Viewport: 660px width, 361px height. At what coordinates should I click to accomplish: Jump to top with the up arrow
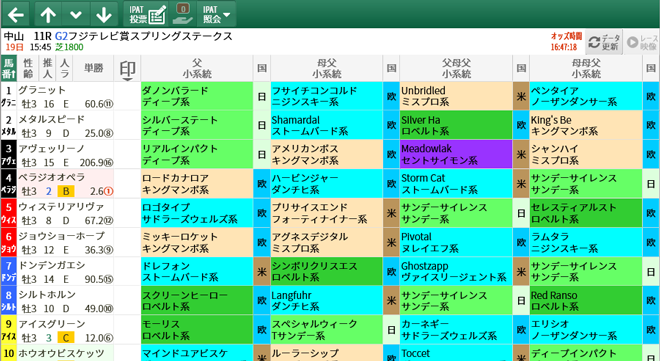(48, 14)
